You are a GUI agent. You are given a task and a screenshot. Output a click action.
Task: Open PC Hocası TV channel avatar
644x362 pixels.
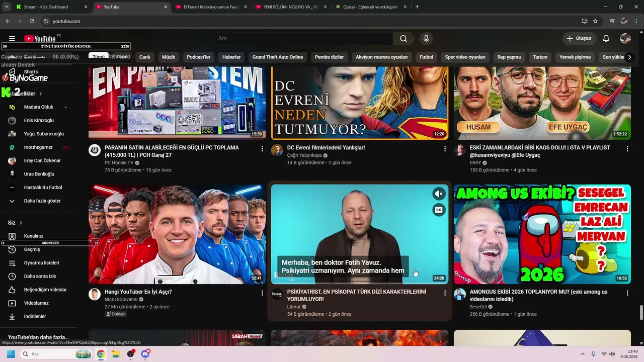[x=95, y=150]
